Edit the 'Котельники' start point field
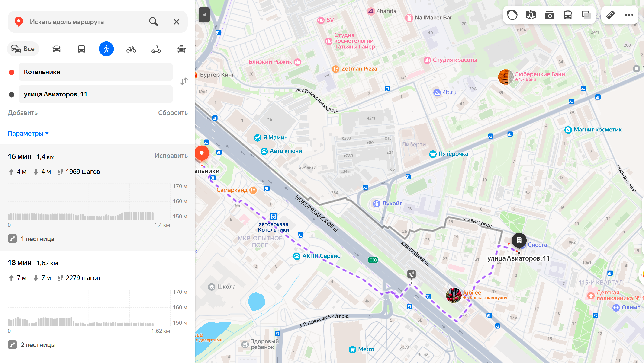Screen dimensions: 644x363 point(96,72)
